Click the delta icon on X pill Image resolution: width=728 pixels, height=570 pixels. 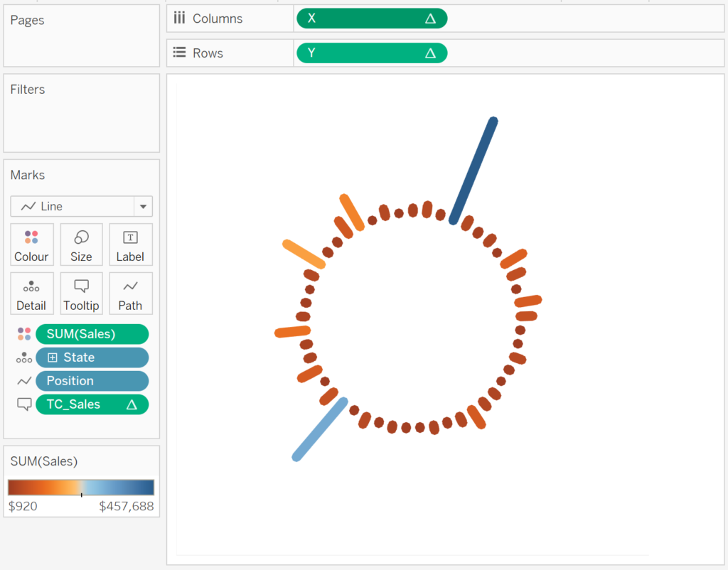430,18
